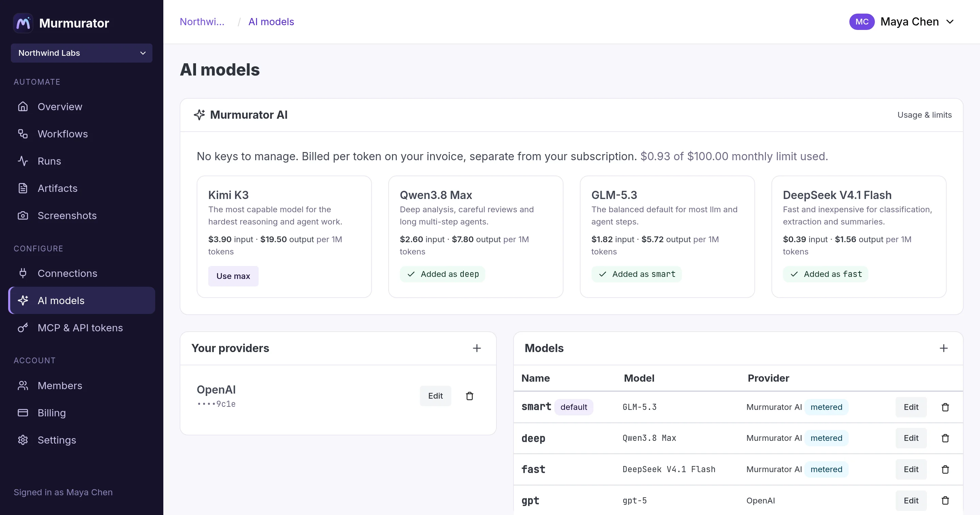
Task: Click the AI models sparkle icon in sidebar
Action: [23, 300]
